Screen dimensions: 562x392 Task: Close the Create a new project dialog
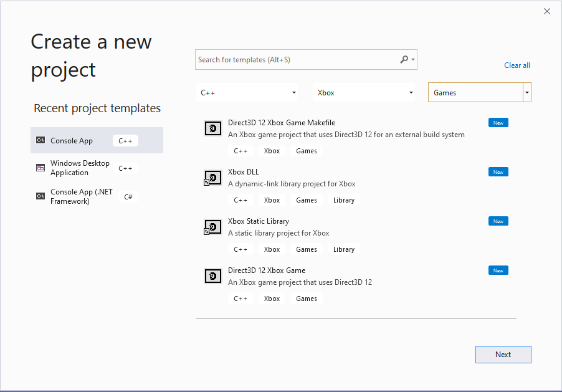coord(547,11)
